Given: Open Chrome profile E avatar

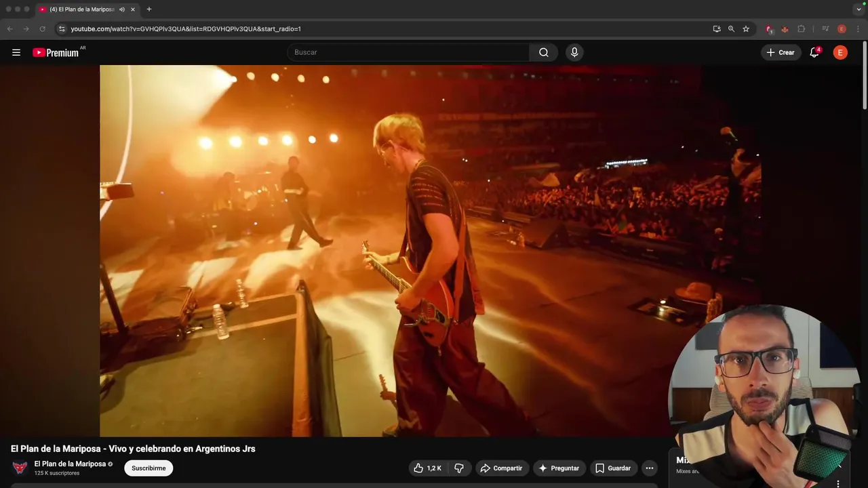Looking at the screenshot, I should point(842,29).
